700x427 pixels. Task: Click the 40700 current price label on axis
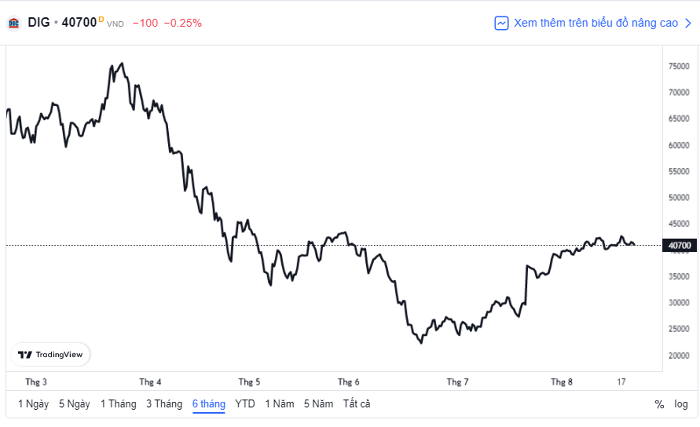679,246
